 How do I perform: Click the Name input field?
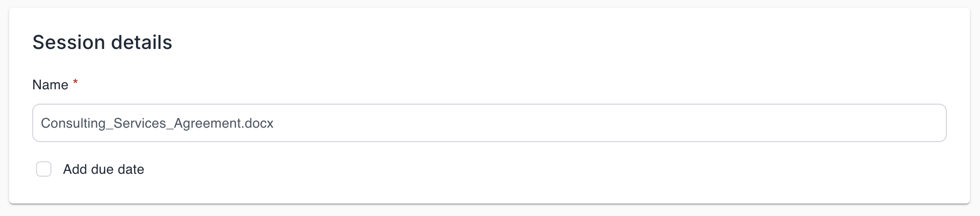point(489,123)
